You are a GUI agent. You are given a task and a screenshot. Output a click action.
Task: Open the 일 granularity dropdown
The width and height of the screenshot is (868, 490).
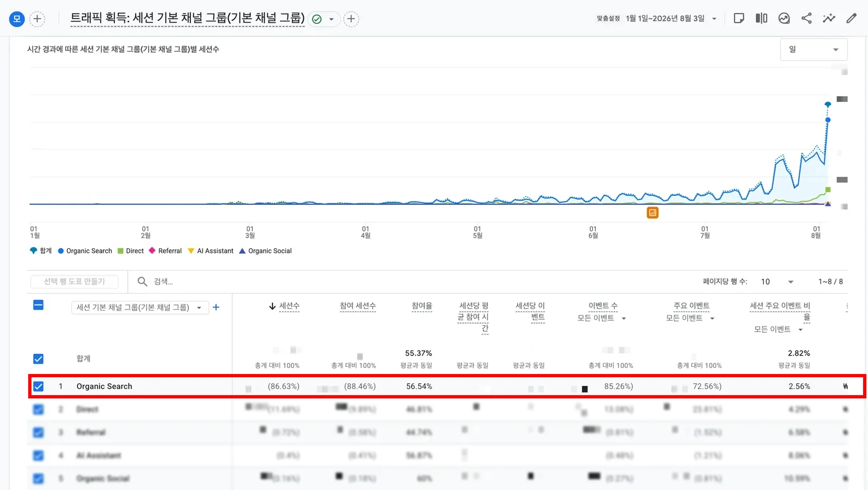(x=814, y=49)
